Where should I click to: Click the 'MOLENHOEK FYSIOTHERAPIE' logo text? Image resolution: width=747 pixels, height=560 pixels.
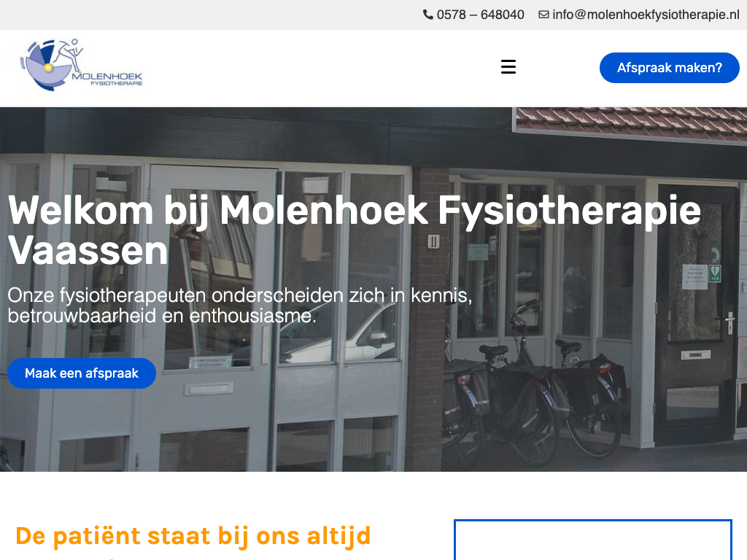pyautogui.click(x=107, y=79)
